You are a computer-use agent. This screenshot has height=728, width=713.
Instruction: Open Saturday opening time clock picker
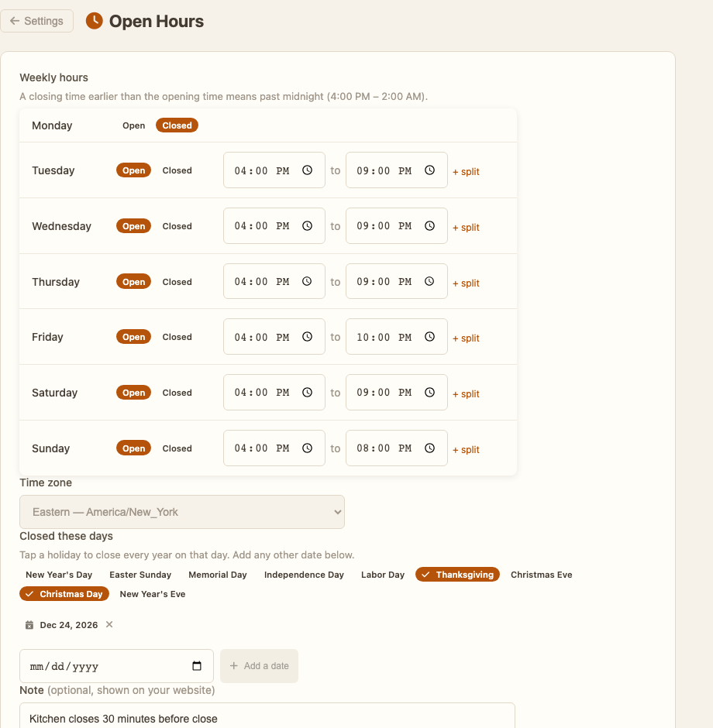coord(307,393)
